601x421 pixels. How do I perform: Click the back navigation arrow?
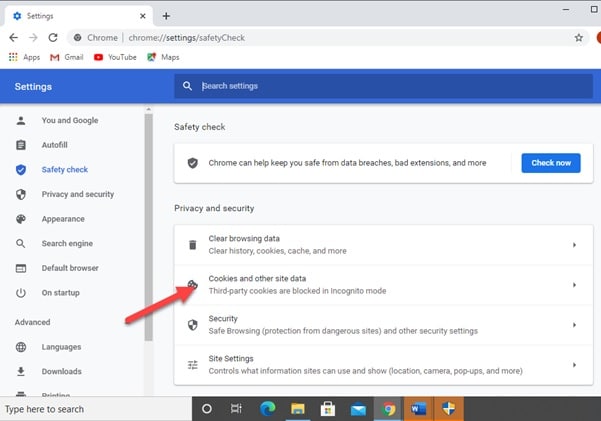pos(13,38)
